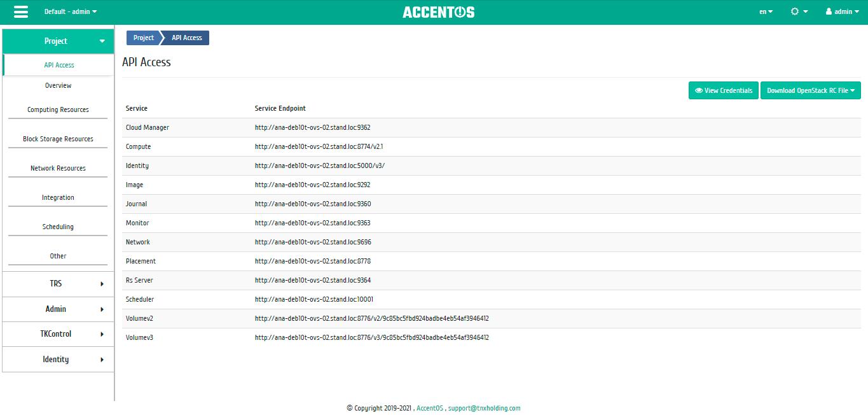This screenshot has height=415, width=868.
Task: Select the Volumev3 service cell
Action: click(139, 337)
